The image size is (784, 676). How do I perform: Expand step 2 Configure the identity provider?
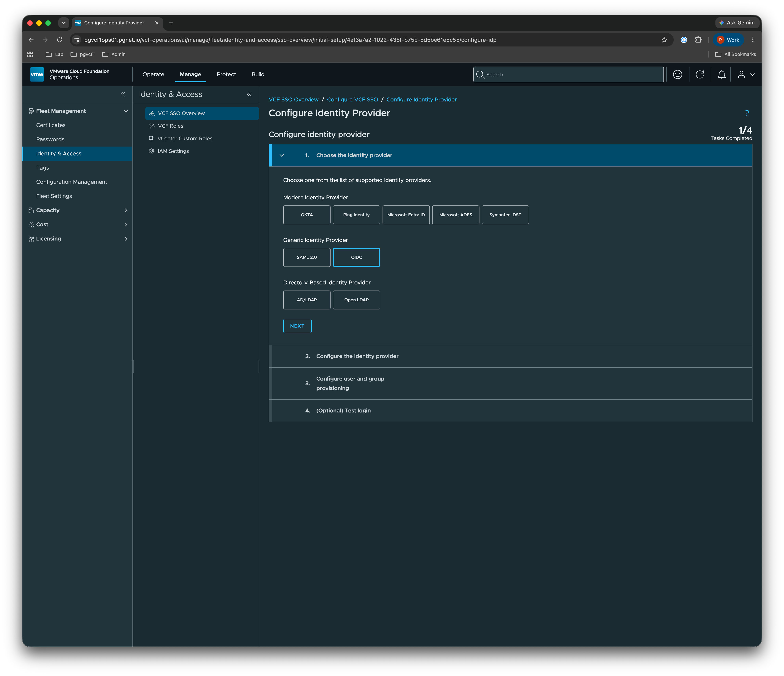(x=510, y=356)
